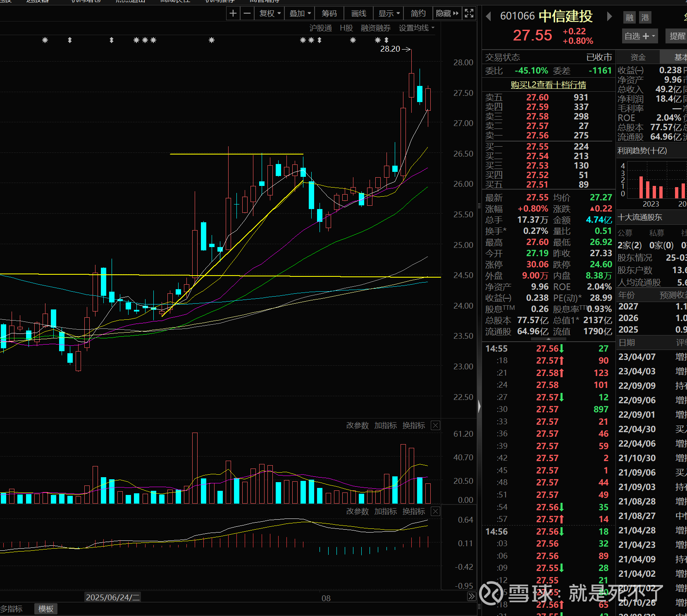Image resolution: width=687 pixels, height=616 pixels.
Task: Go to previous stock arrow
Action: point(489,17)
